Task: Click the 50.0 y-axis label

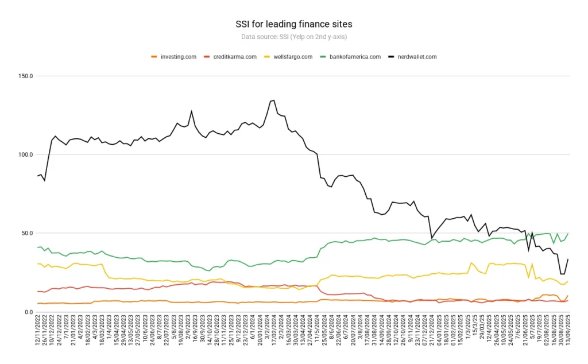Action: coord(28,233)
